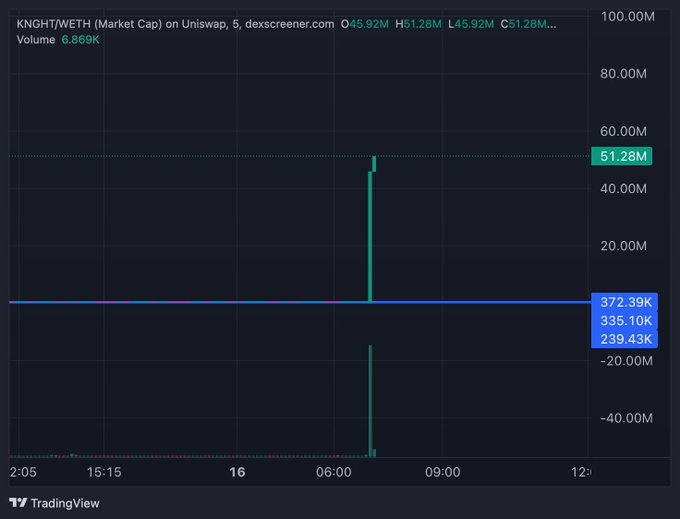The width and height of the screenshot is (680, 519).
Task: Click the bold 16 date label
Action: [x=237, y=472]
